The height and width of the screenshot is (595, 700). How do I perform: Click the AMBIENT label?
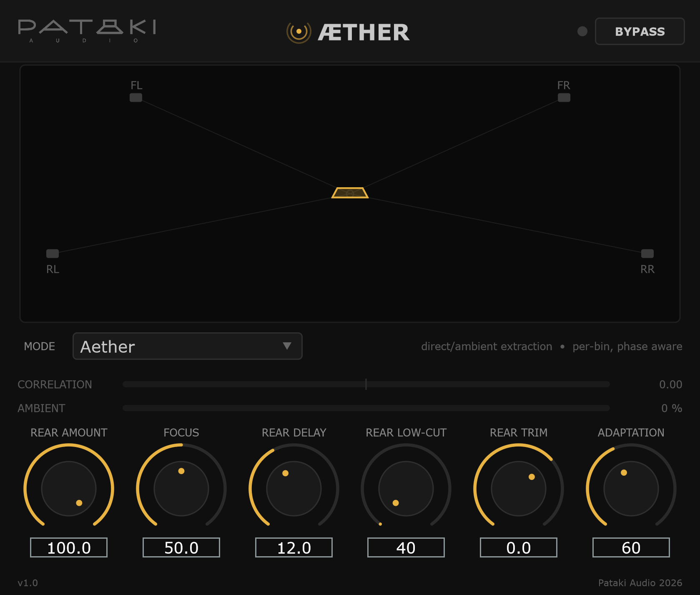[41, 408]
